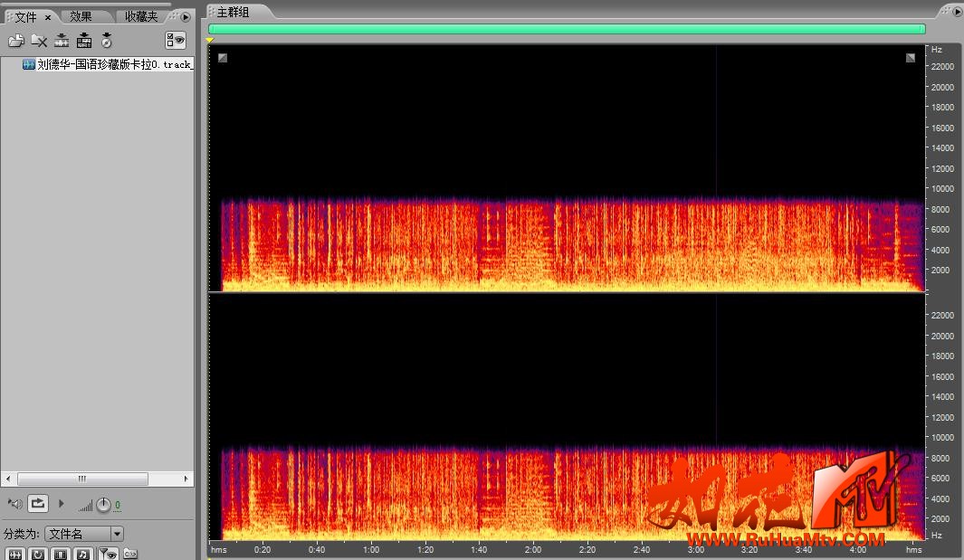Insert file into Edit view waveform icon
This screenshot has height=560, width=964.
(62, 41)
